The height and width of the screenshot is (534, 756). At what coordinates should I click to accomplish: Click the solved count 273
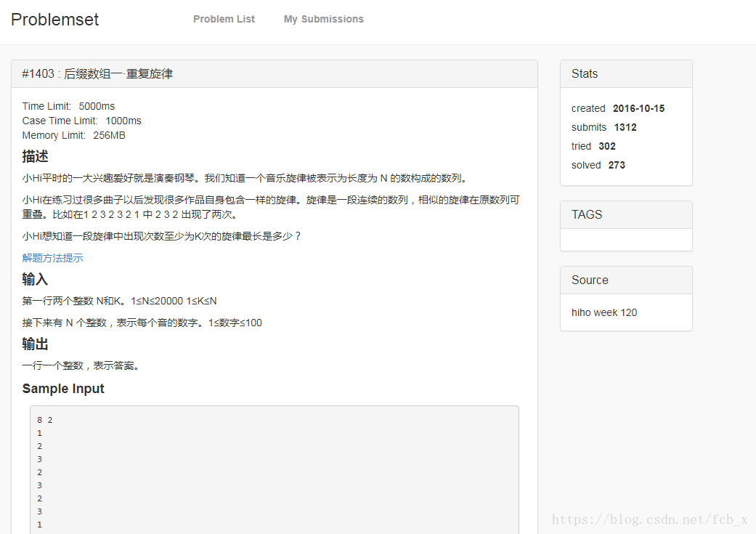tap(617, 165)
